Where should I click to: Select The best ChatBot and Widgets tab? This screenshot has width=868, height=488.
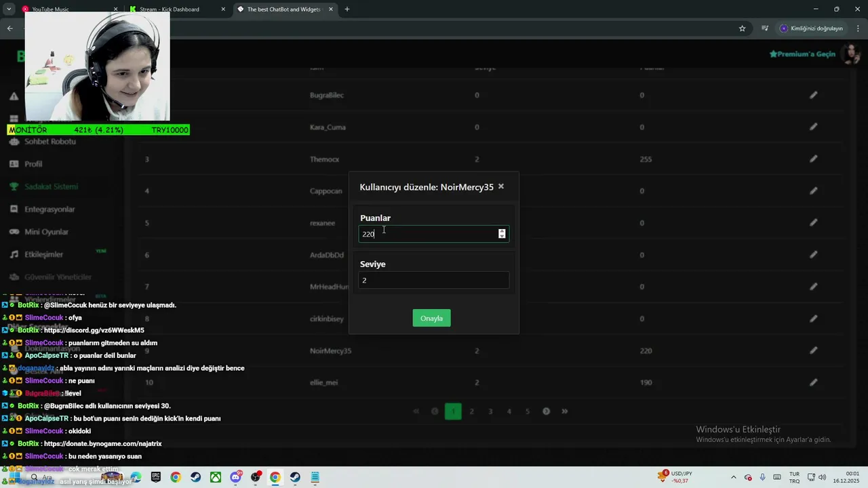point(285,9)
